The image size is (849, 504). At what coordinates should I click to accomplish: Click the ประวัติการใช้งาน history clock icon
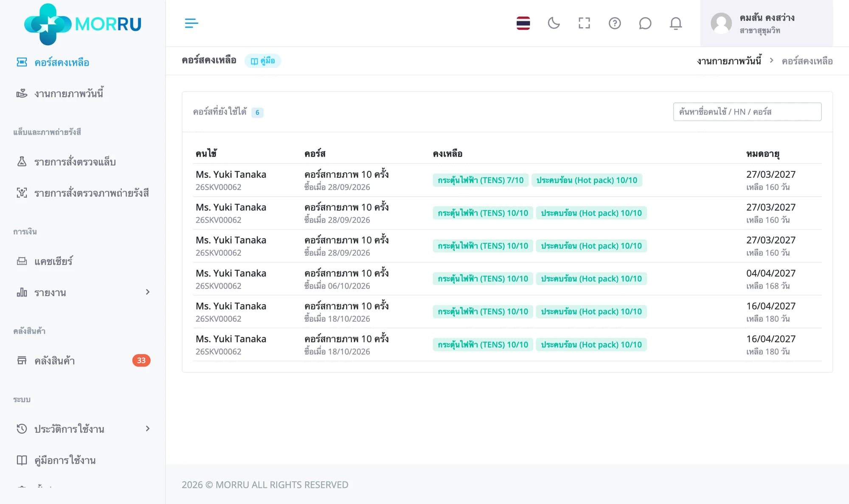(x=22, y=429)
